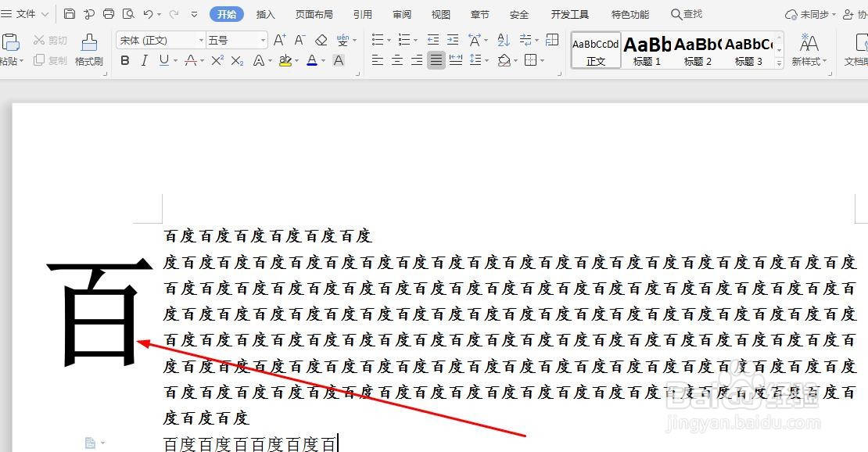Increase font size with A+ icon

(x=279, y=40)
